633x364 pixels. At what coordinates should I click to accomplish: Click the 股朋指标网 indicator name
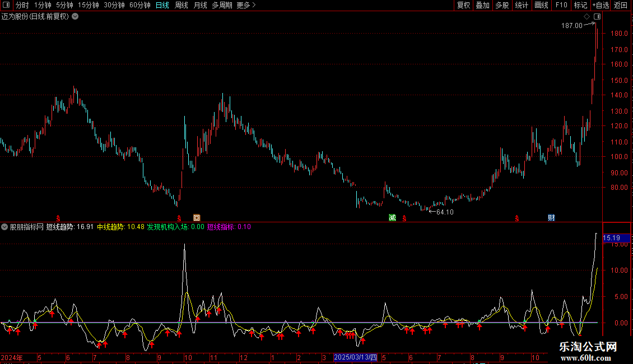[x=27, y=227]
